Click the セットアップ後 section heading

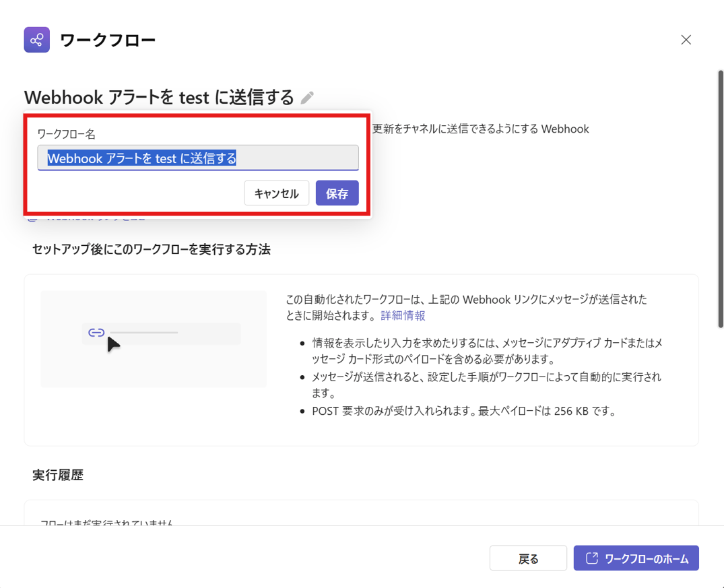click(152, 249)
